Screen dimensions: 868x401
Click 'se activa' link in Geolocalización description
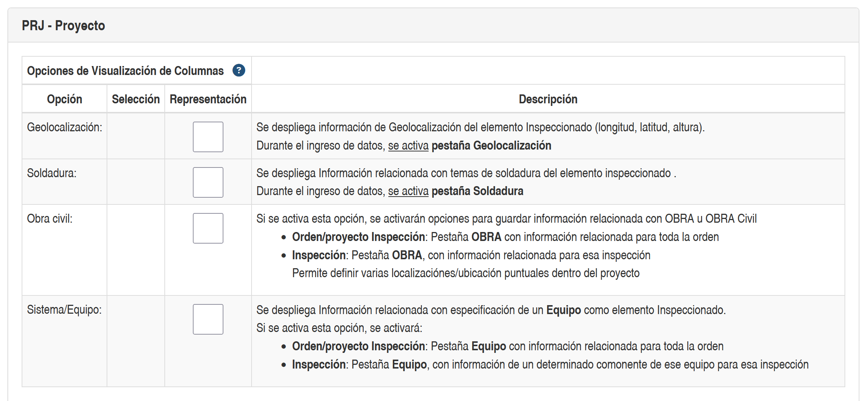[x=408, y=145]
